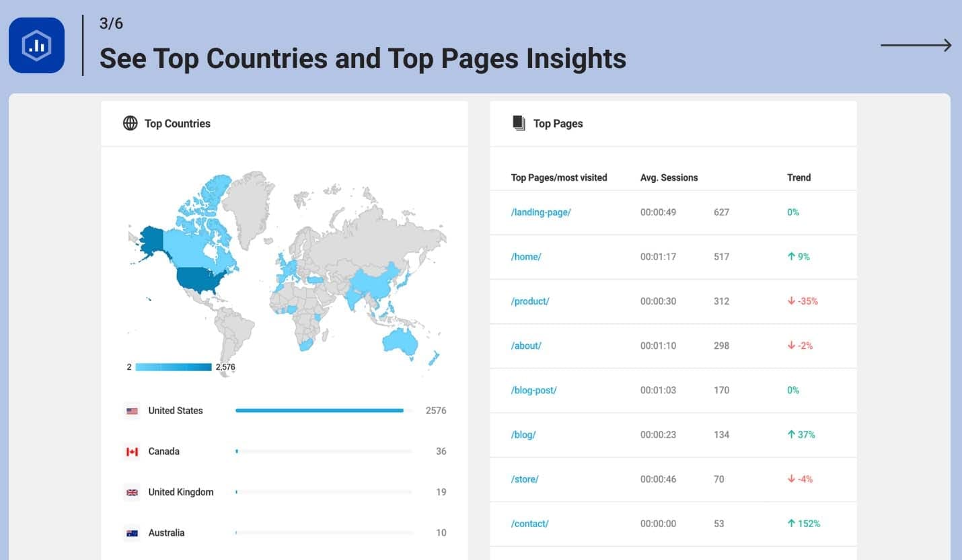Click the stacked pages icon beside Top Pages
This screenshot has height=560, width=962.
(x=519, y=123)
